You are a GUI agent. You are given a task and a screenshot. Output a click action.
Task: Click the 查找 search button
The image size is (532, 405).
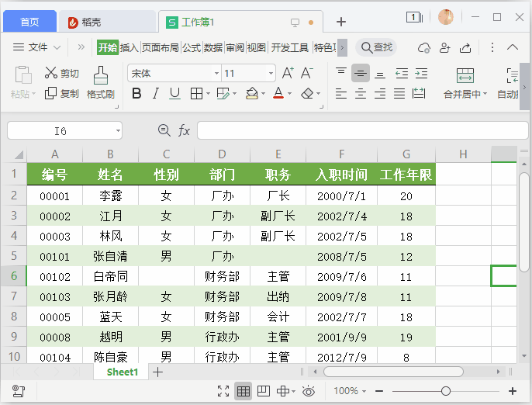[x=377, y=47]
